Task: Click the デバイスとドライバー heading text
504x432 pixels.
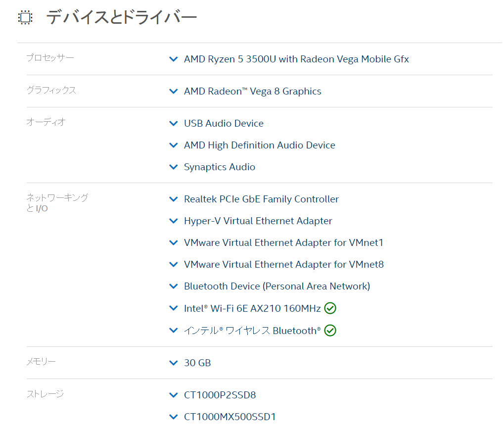Action: click(x=122, y=18)
